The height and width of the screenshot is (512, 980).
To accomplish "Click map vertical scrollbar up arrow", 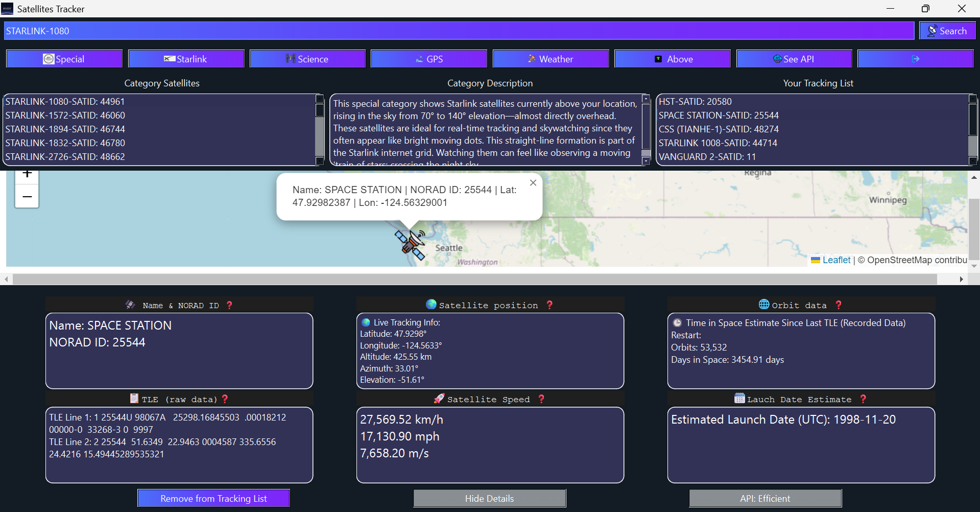I will click(x=974, y=177).
